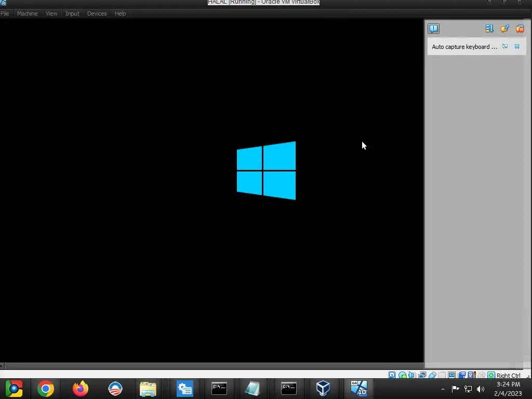This screenshot has height=399, width=532.
Task: Expand the Auto capture keyboard notification
Action: click(x=464, y=47)
